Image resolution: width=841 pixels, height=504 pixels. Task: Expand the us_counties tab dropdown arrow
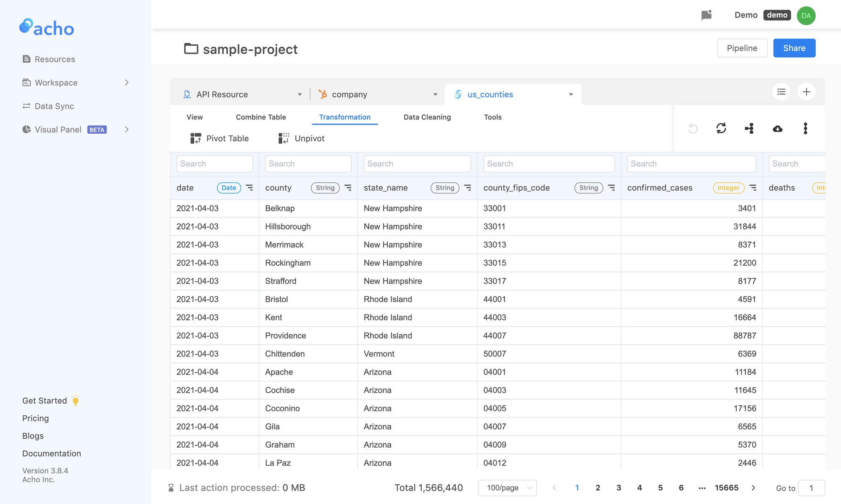[x=571, y=94]
